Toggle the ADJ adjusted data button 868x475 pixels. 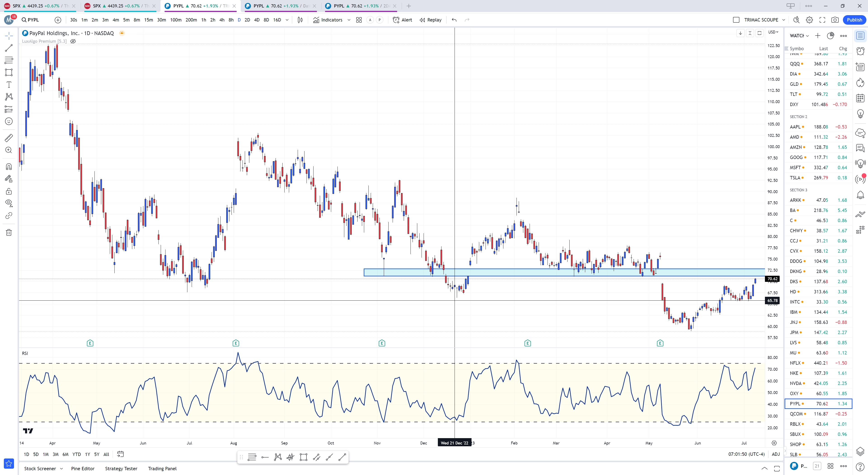[x=776, y=454]
